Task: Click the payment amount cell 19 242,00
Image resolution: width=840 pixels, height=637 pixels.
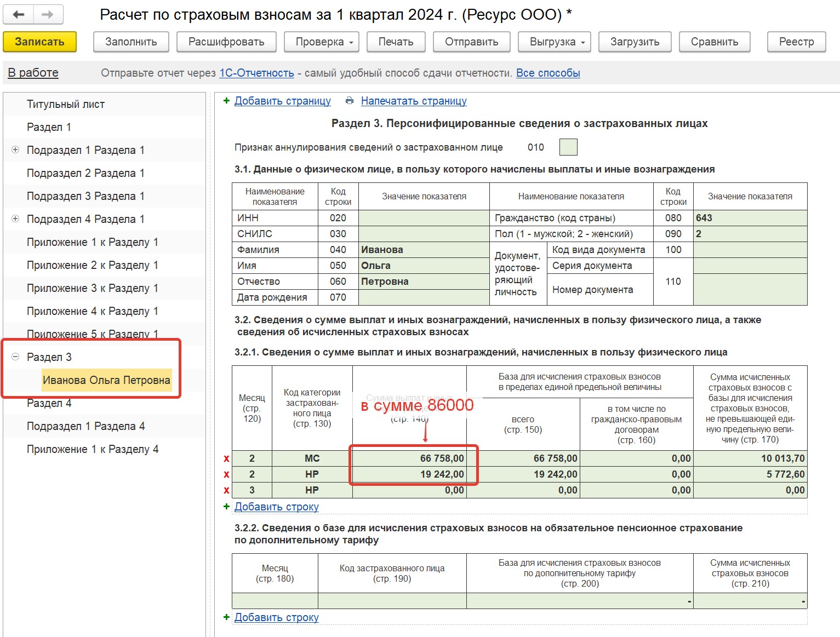Action: (x=409, y=474)
